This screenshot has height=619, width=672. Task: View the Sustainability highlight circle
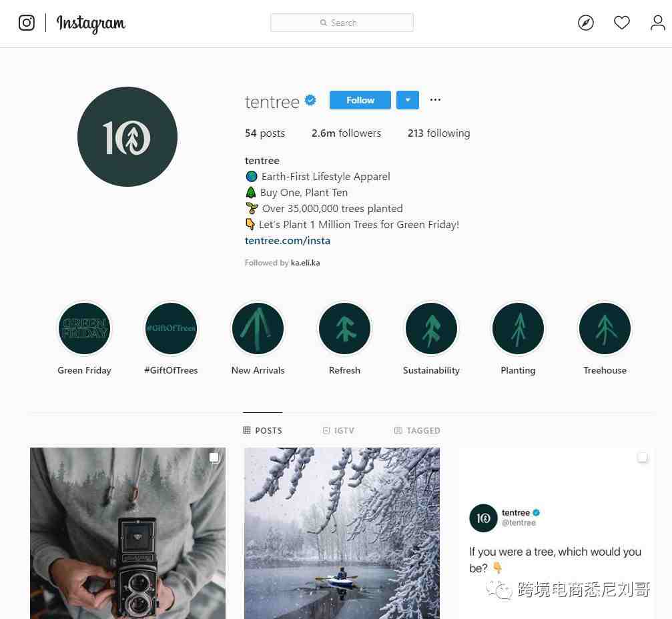point(431,329)
